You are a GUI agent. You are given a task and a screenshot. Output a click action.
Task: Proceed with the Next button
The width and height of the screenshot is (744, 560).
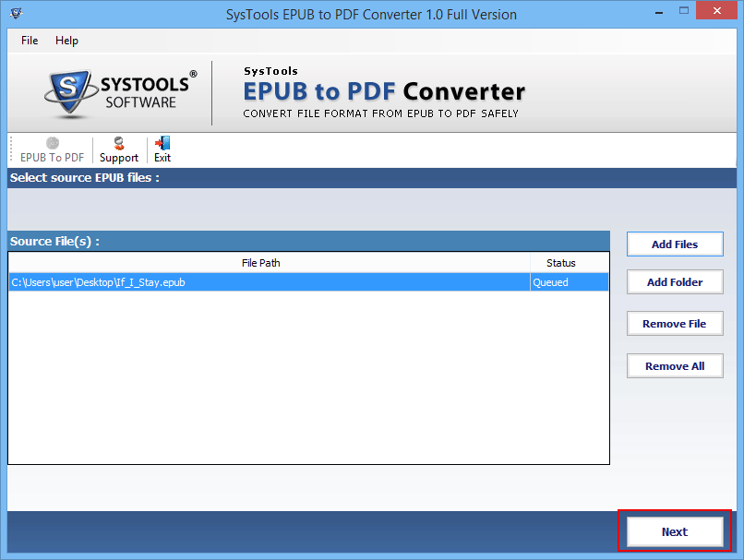[x=675, y=532]
